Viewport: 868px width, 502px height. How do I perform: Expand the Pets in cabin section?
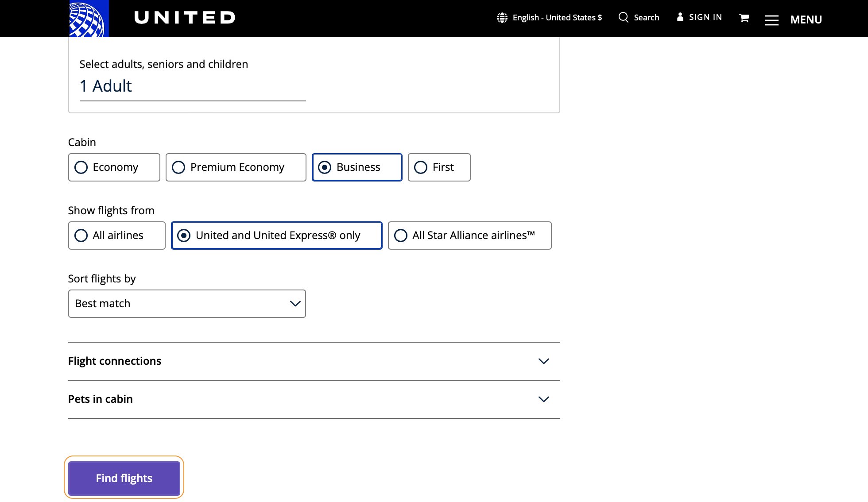click(314, 399)
